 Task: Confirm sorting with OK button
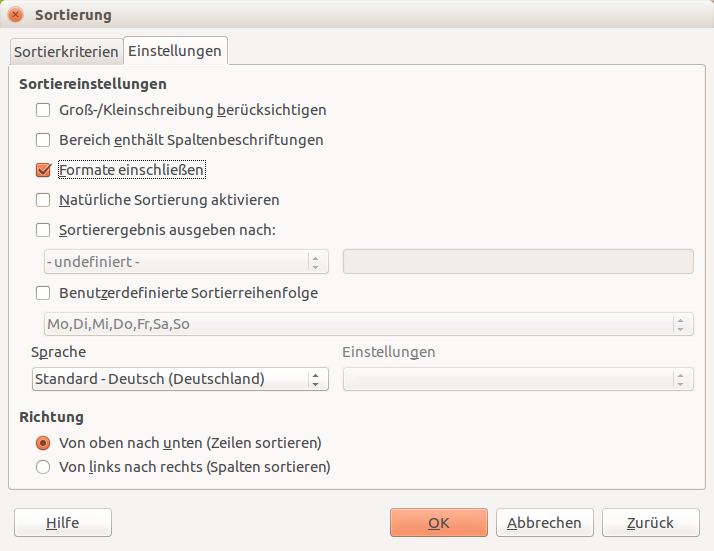[x=439, y=523]
